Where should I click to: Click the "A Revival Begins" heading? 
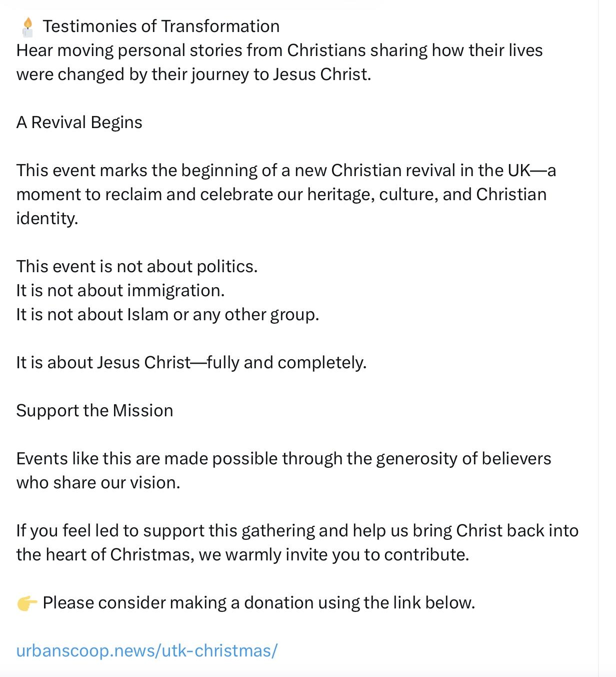[x=79, y=122]
